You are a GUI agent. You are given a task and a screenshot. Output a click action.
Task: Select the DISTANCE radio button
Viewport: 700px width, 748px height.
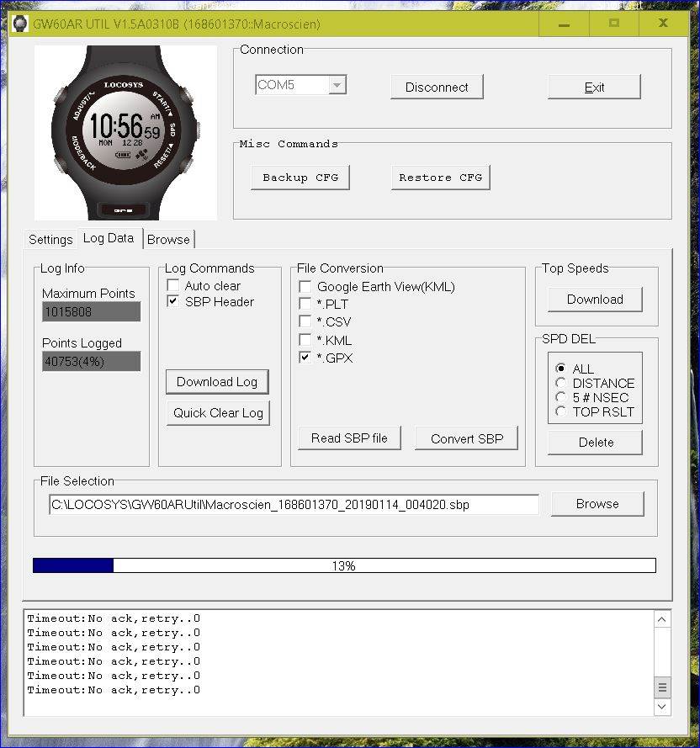[x=560, y=384]
